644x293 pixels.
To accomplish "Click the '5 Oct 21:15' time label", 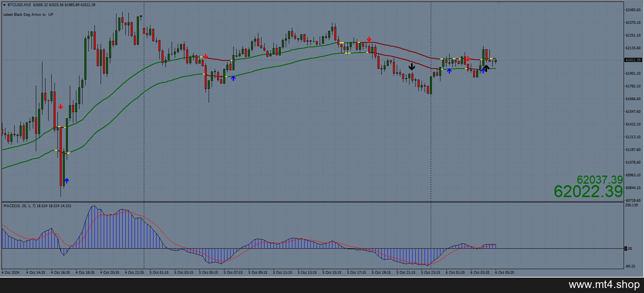I will [406, 273].
